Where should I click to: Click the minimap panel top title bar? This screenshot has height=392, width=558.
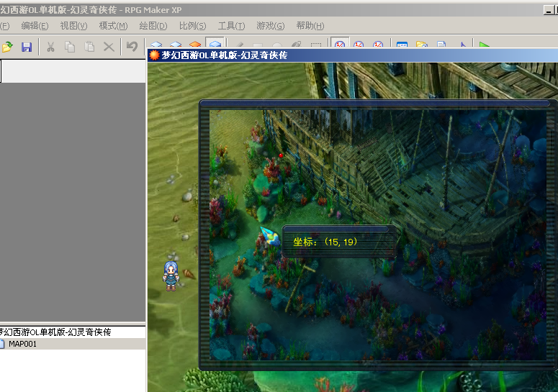tap(374, 103)
